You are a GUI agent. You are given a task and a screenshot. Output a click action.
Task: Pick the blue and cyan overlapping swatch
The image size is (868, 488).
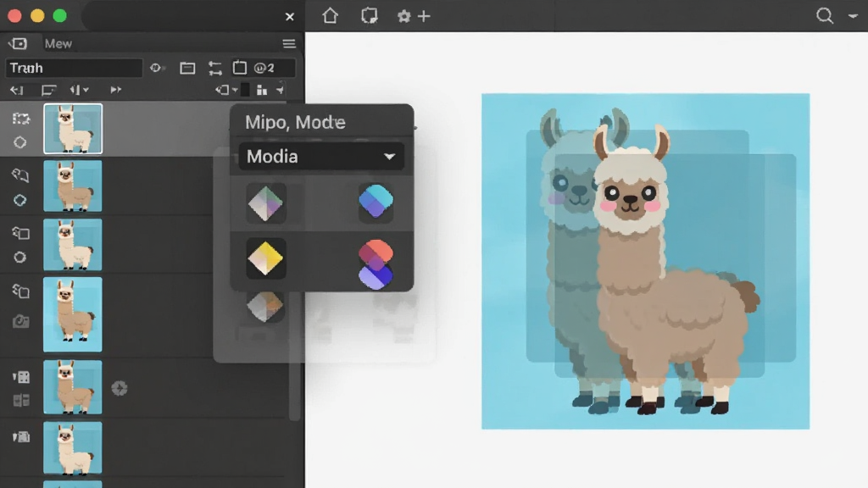pos(376,202)
